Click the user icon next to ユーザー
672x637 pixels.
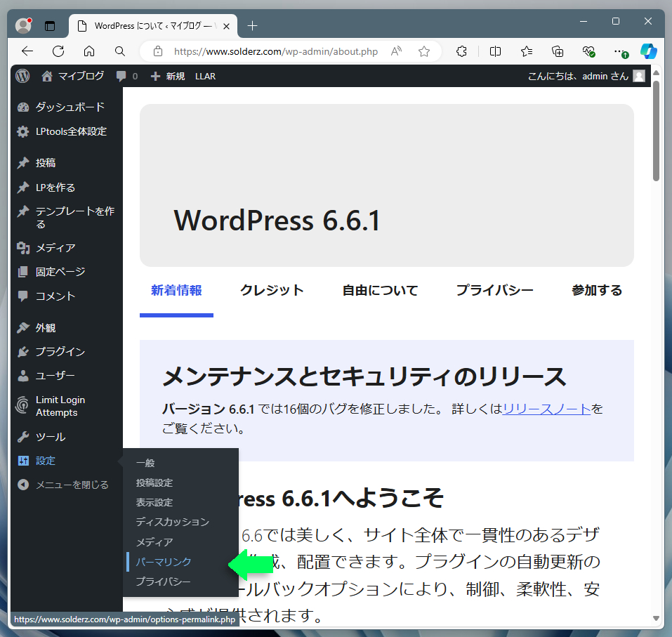pyautogui.click(x=22, y=376)
